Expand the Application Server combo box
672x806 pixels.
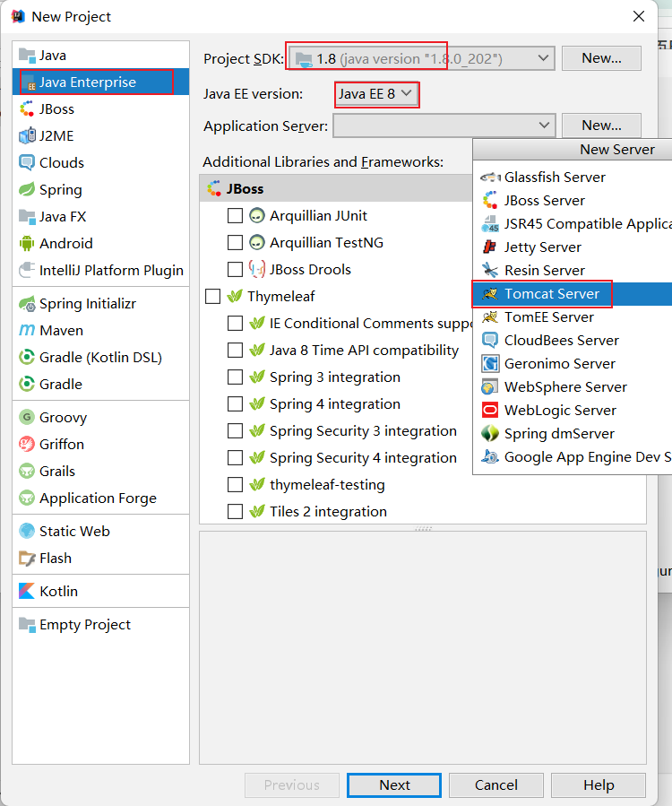click(x=444, y=126)
